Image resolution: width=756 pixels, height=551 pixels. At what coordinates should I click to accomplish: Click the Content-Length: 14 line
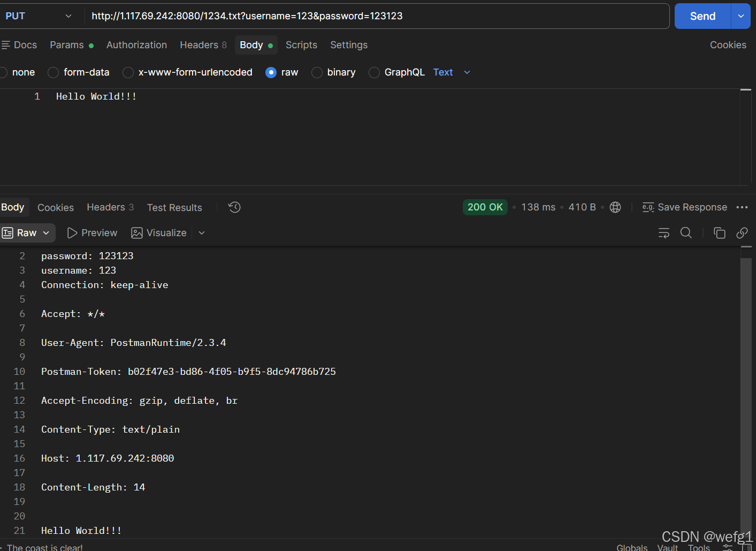(x=93, y=487)
